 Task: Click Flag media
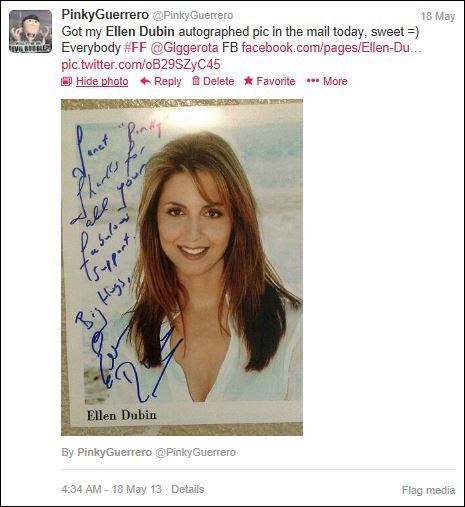pyautogui.click(x=428, y=490)
